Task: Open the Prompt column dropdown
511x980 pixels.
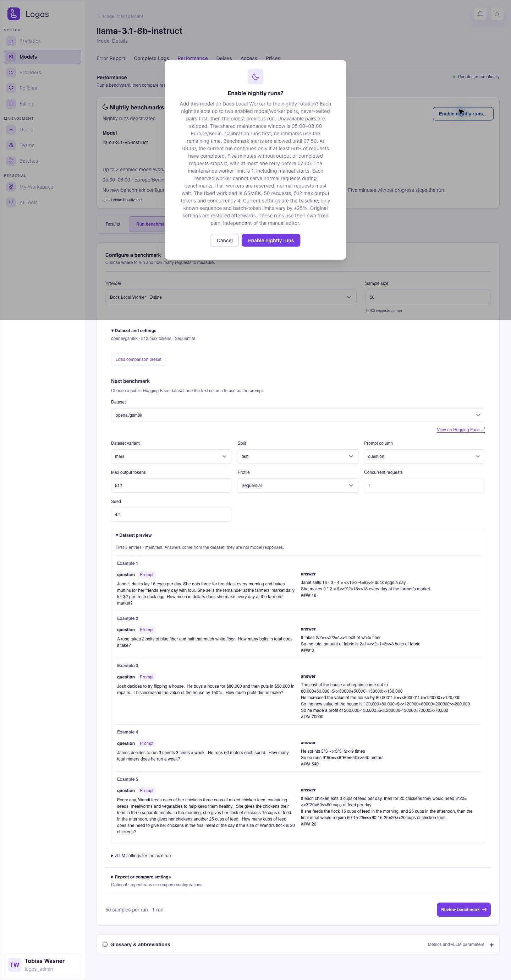Action: (x=424, y=456)
